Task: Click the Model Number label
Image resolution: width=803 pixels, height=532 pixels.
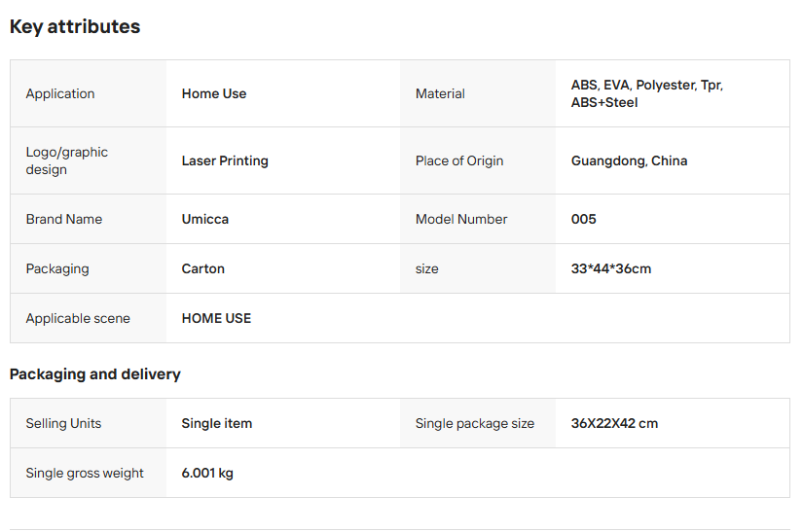Action: (x=461, y=220)
